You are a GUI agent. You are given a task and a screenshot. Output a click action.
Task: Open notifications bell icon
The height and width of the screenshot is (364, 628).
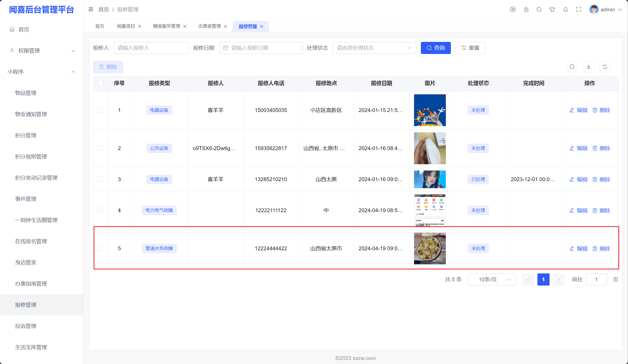click(x=566, y=10)
